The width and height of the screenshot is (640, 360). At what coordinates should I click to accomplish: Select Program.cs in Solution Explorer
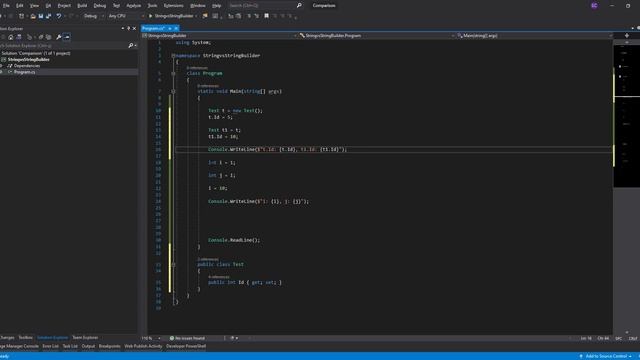coord(24,72)
